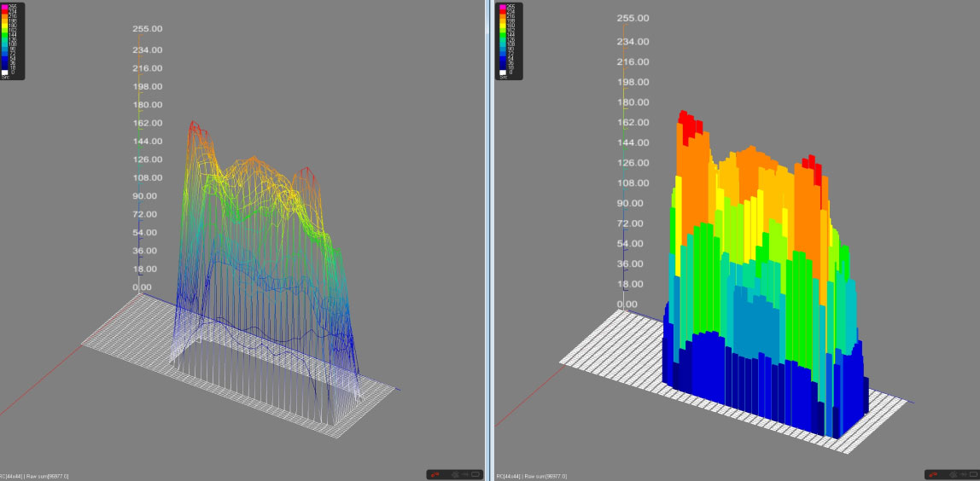Click the 0.00 axis label in right plot
The image size is (980, 481).
(627, 304)
